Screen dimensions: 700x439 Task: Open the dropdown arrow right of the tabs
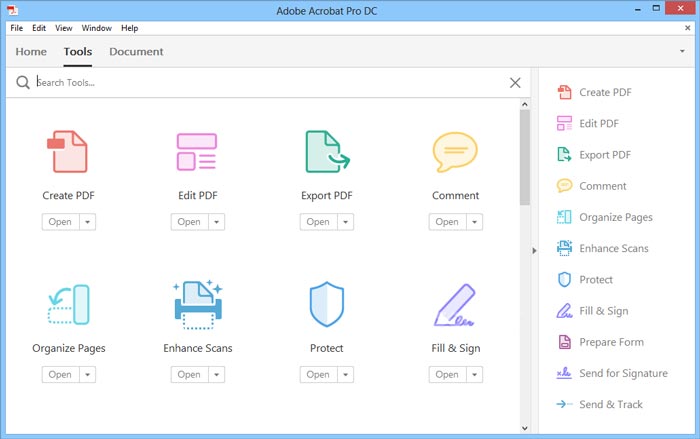click(x=682, y=51)
